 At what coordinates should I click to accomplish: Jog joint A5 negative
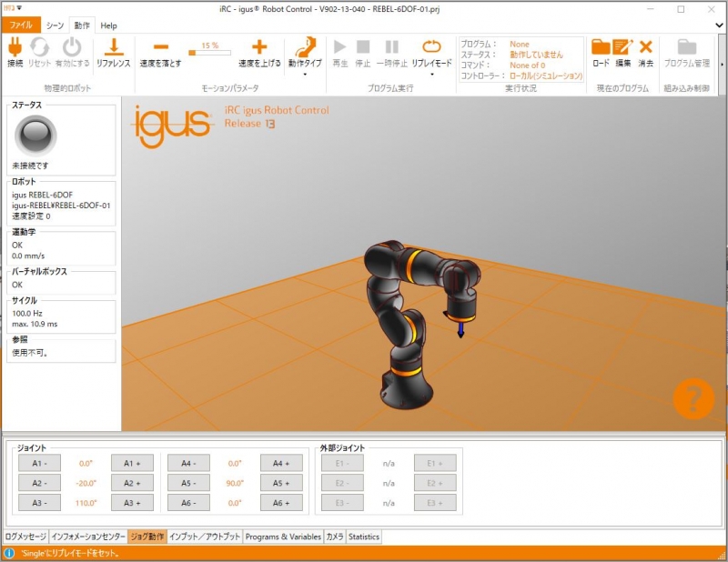point(188,483)
